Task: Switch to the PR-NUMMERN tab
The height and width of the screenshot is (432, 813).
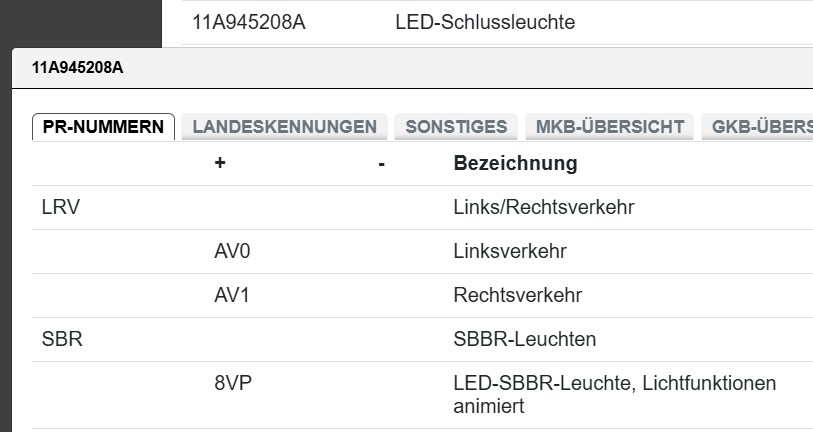Action: pyautogui.click(x=103, y=127)
